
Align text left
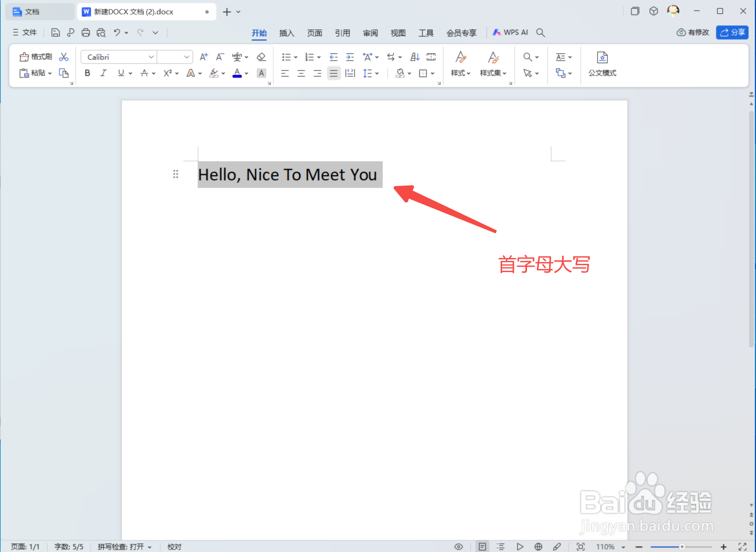tap(285, 73)
